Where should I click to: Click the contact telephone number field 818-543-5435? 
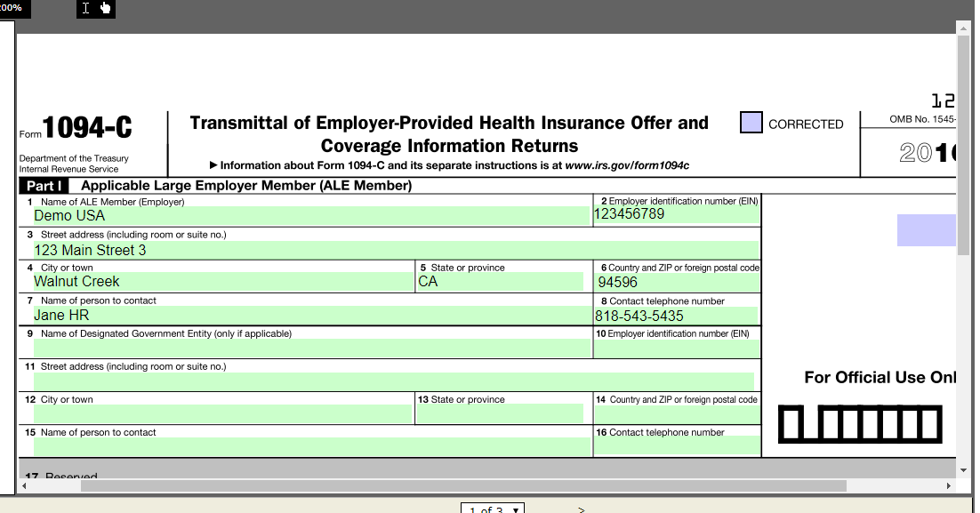pos(675,316)
